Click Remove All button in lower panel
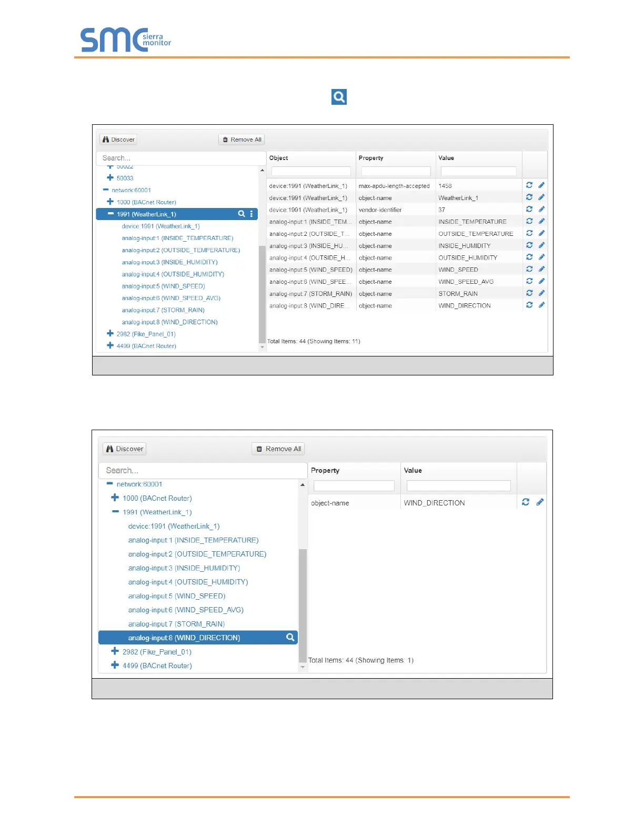Viewport: 644px width, 834px height. (x=278, y=449)
